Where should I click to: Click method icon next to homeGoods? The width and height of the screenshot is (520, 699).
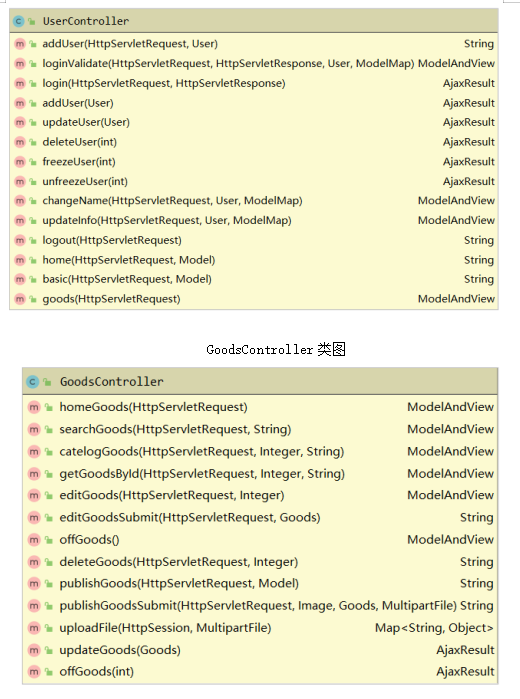[34, 407]
